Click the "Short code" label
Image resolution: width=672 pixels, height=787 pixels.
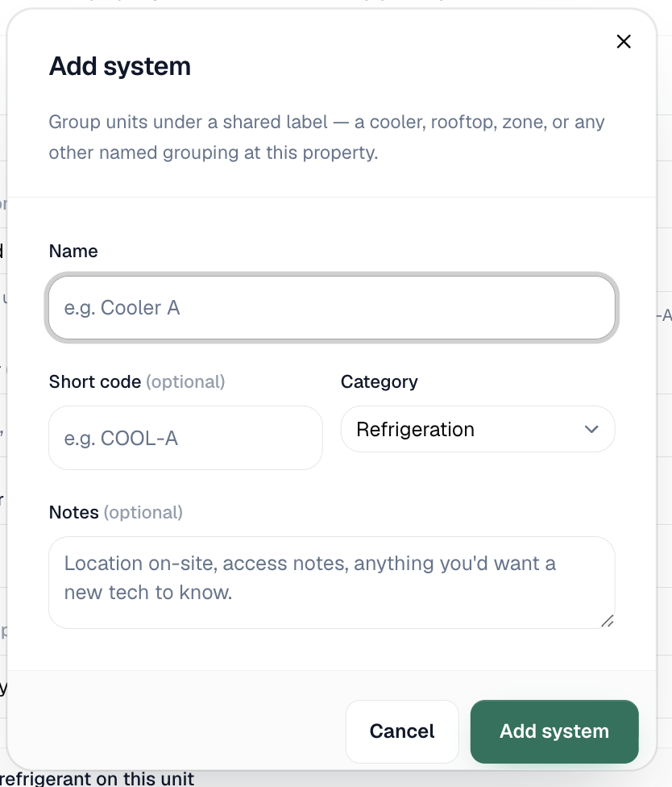tap(95, 382)
